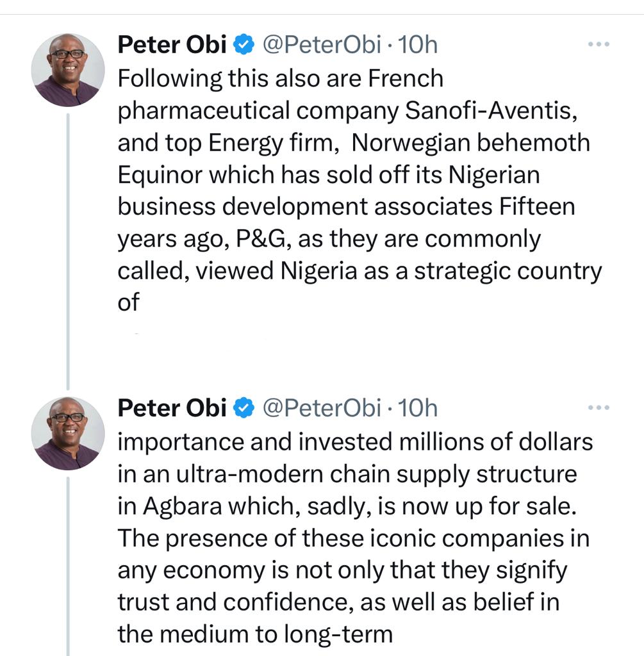Open the Peter Obi name link in the second tweet
This screenshot has width=644, height=656.
click(x=172, y=408)
